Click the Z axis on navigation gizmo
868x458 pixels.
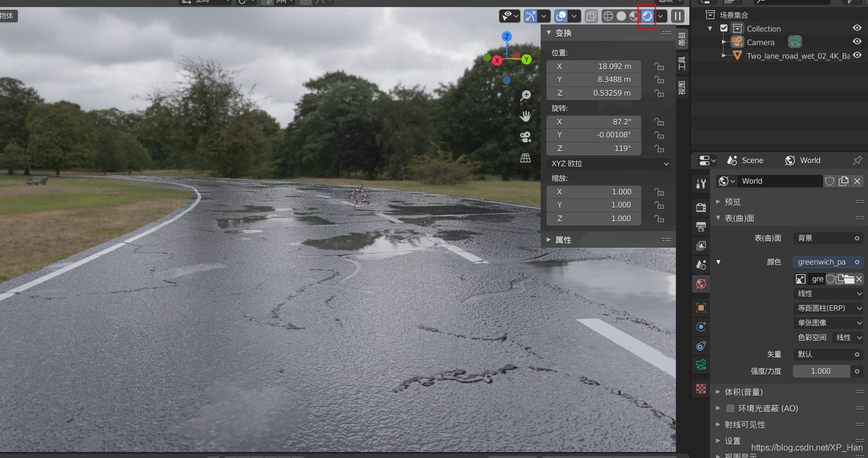pos(506,36)
